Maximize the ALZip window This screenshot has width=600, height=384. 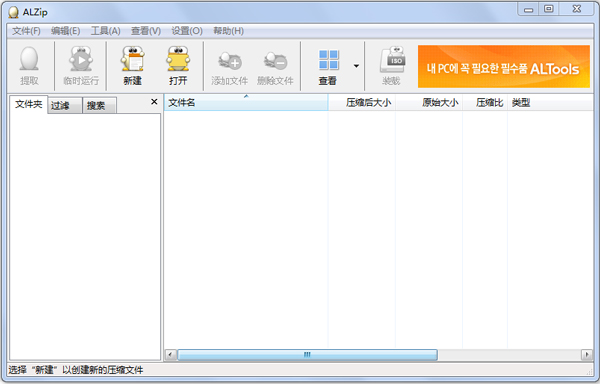pos(549,9)
